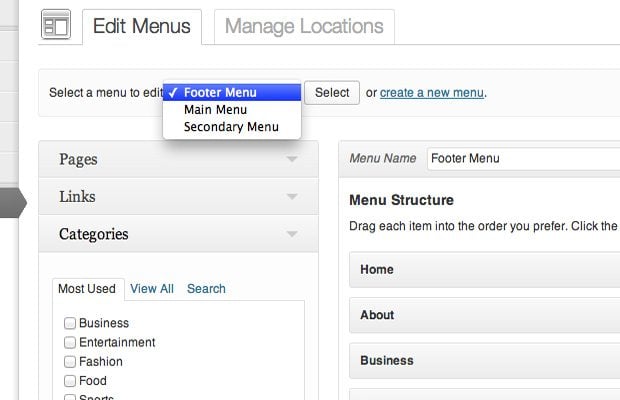Follow the create a new menu link
Screen dimensions: 620x400
(x=432, y=93)
